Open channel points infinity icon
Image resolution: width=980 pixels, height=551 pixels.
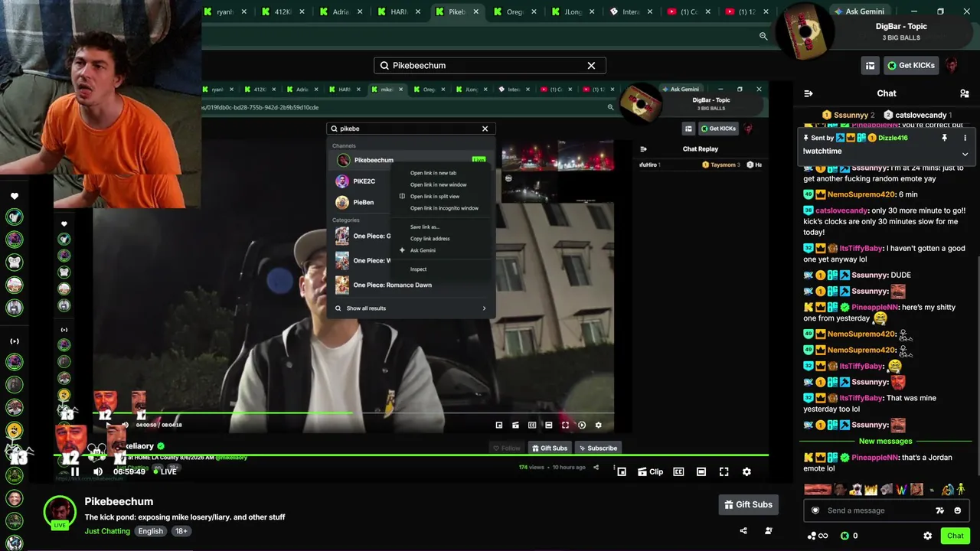pyautogui.click(x=818, y=536)
